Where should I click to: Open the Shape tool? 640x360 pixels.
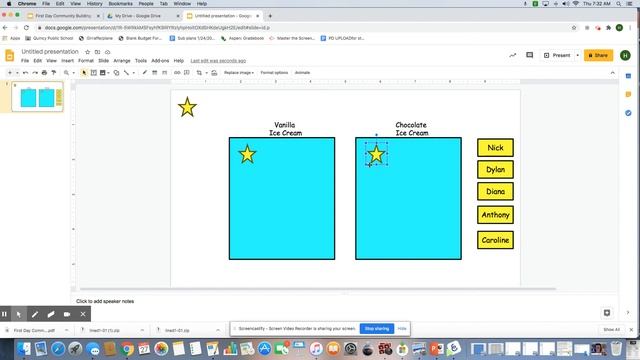[116, 73]
